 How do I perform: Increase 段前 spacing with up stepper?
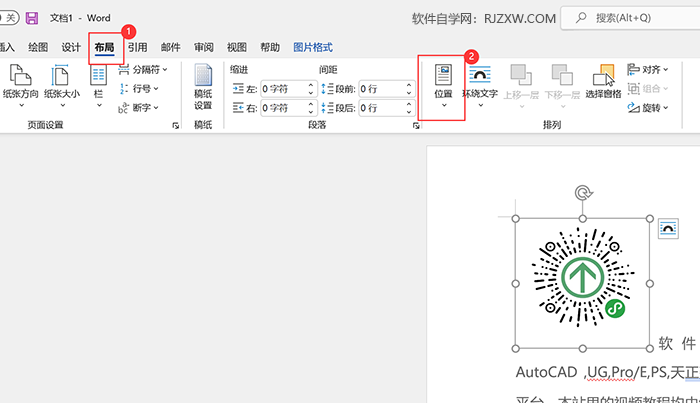coord(409,85)
